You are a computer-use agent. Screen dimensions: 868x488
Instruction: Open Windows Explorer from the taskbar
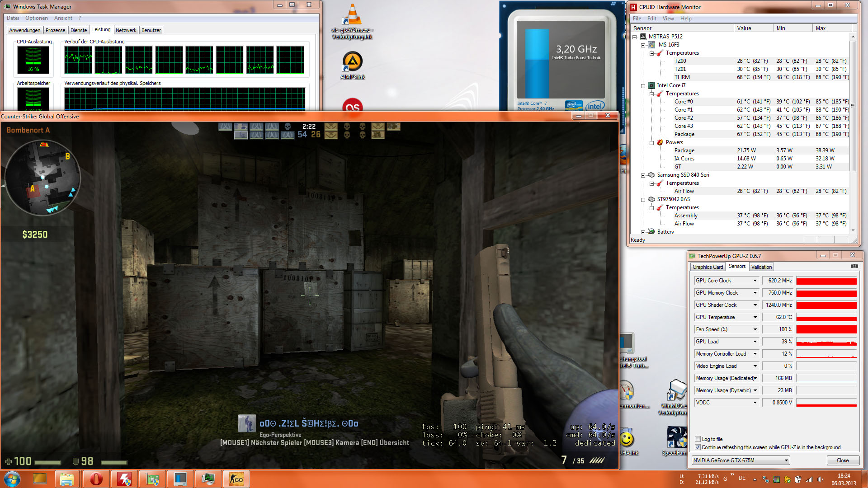point(67,479)
